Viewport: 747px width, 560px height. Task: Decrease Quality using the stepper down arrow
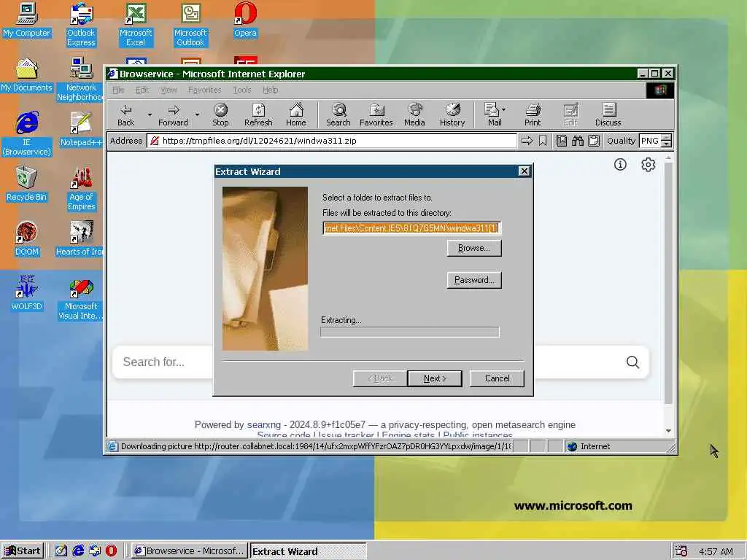click(x=667, y=144)
